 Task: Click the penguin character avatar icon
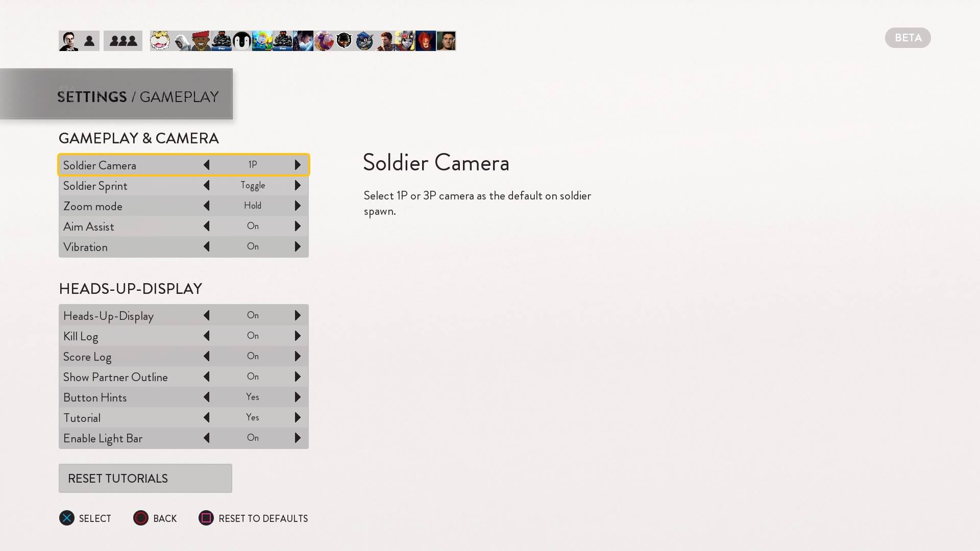[241, 41]
